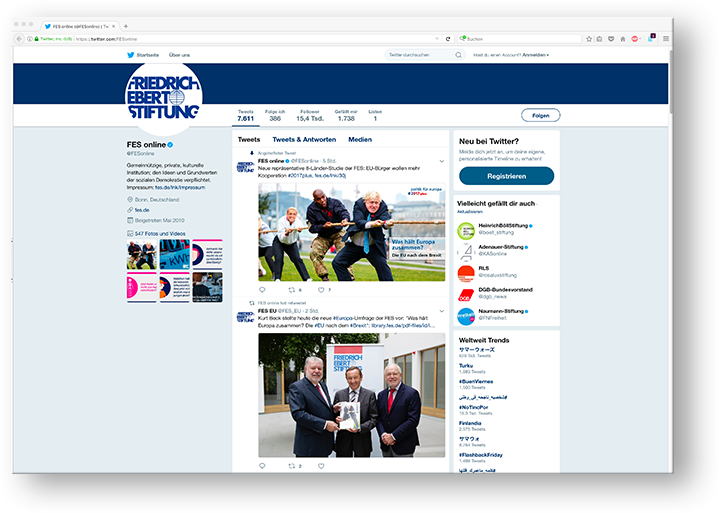Open the fes.de website link

pyautogui.click(x=142, y=210)
